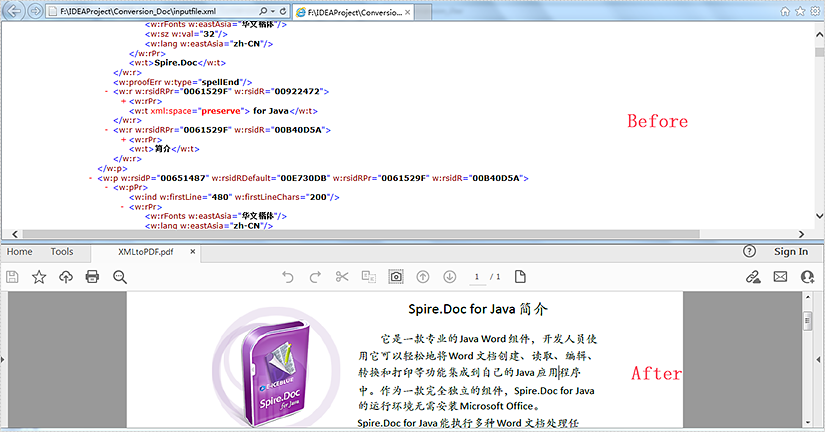The image size is (825, 432).
Task: Switch to the Home tab in PDF viewer
Action: click(19, 252)
